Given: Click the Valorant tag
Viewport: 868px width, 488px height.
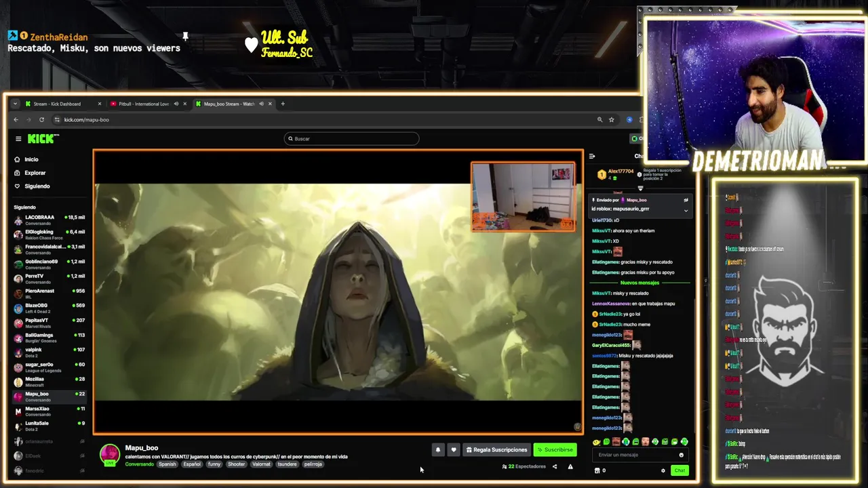Looking at the screenshot, I should 261,464.
